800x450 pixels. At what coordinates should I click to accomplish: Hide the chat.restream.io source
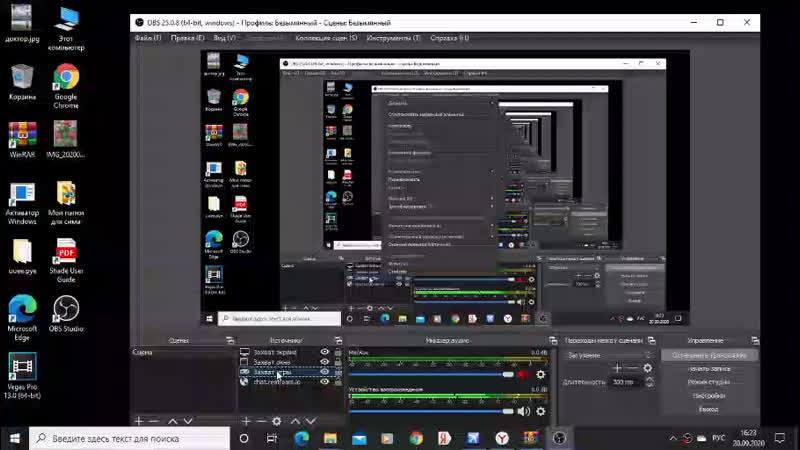(324, 382)
